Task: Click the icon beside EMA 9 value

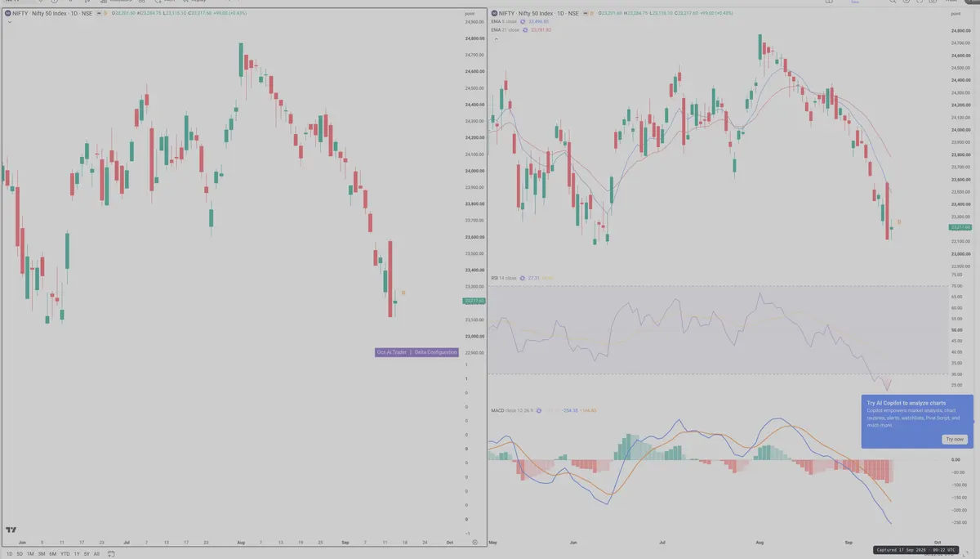Action: tap(523, 21)
